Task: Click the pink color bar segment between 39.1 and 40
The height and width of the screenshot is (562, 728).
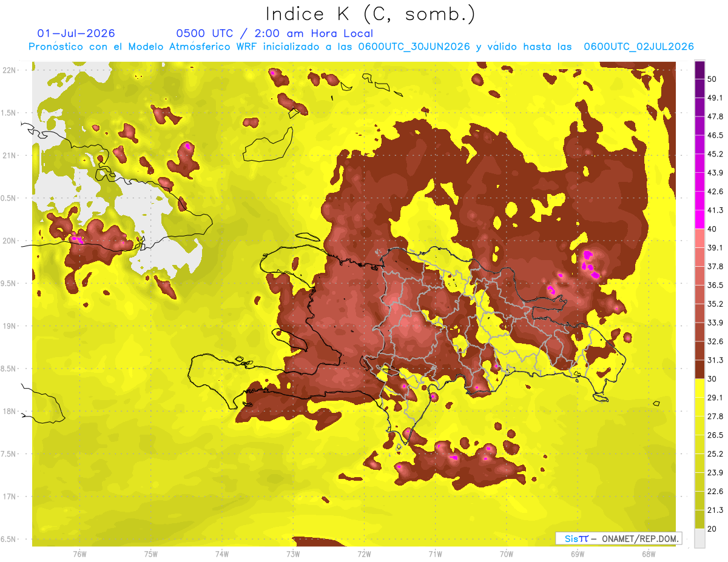Action: tap(699, 238)
